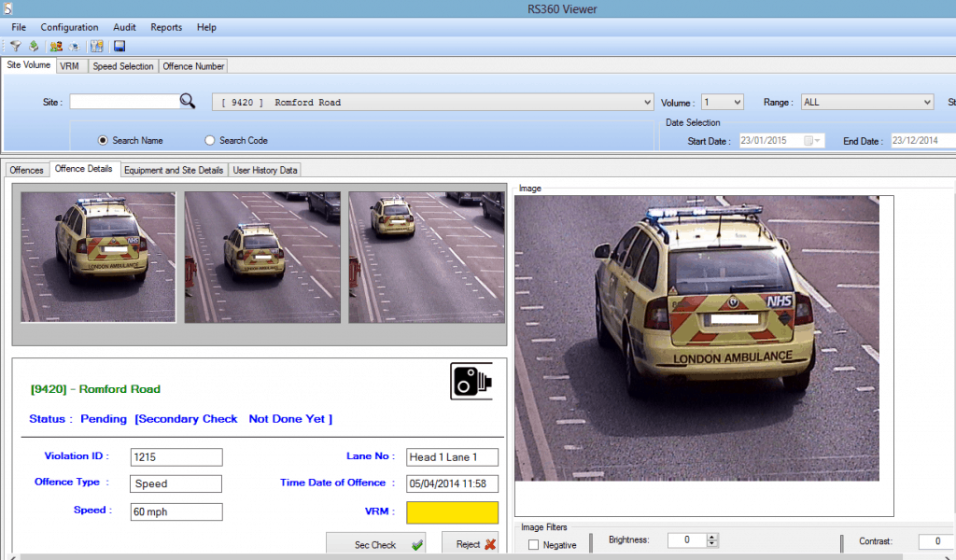Select the first close-up ambulance thumbnail
956x560 pixels.
point(98,258)
